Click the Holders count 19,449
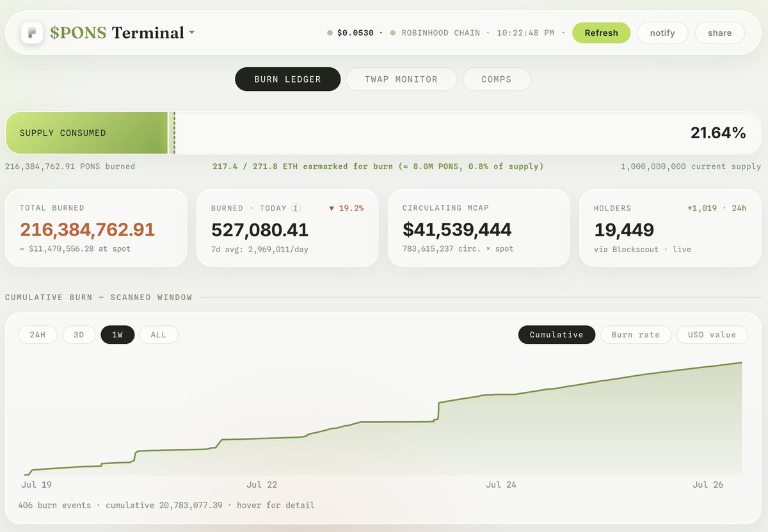The width and height of the screenshot is (768, 532). 624,230
